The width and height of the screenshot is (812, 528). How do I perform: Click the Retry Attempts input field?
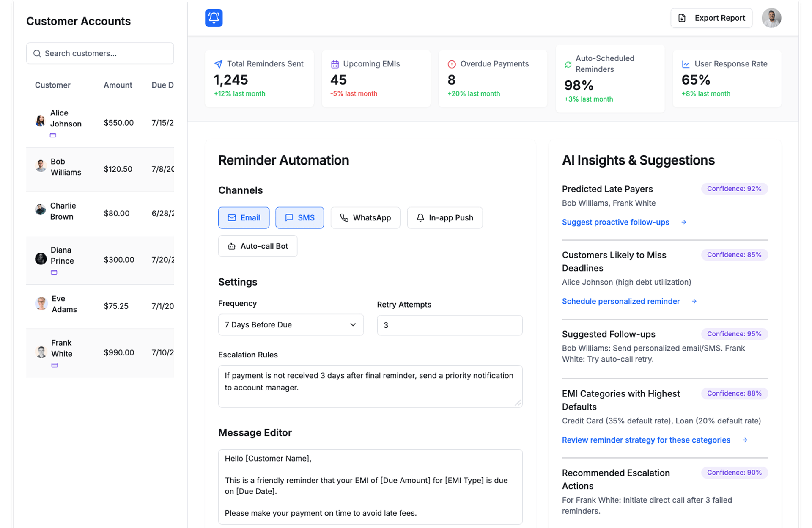(x=449, y=325)
